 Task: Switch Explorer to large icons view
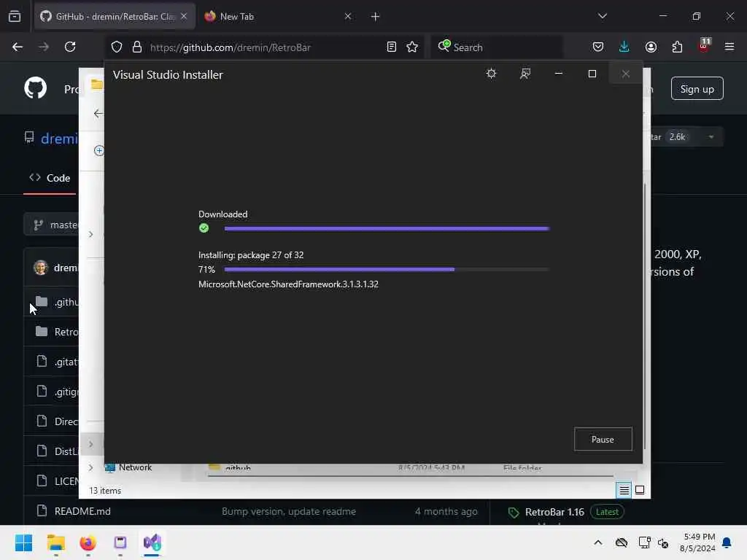(x=640, y=490)
